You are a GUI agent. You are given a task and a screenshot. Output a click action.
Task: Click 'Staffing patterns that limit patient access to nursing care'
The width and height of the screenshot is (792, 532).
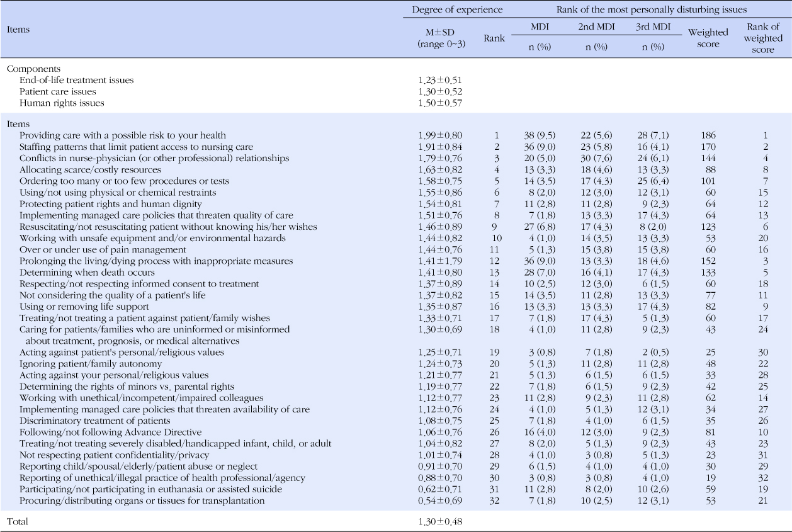click(136, 147)
